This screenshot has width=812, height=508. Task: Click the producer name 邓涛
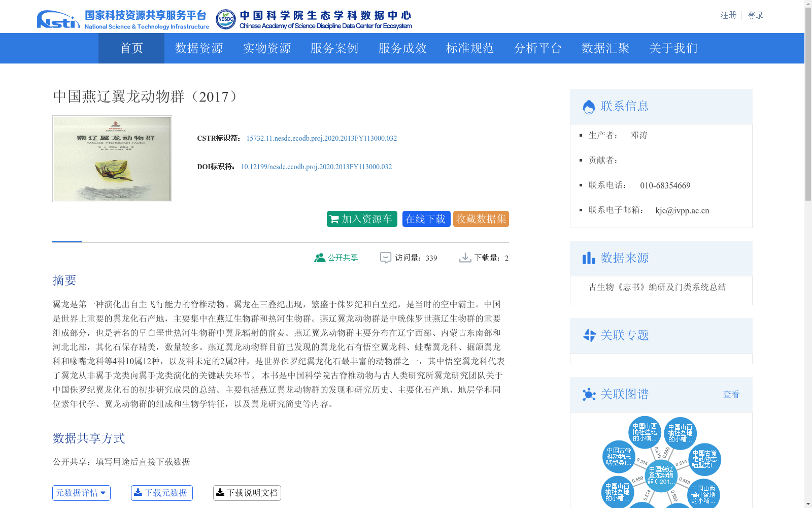(639, 135)
